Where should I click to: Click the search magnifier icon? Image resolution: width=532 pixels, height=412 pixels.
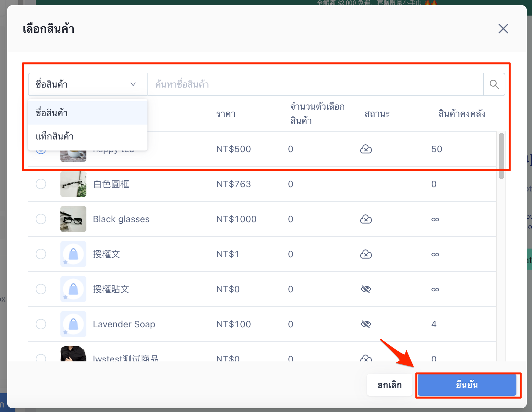(494, 84)
